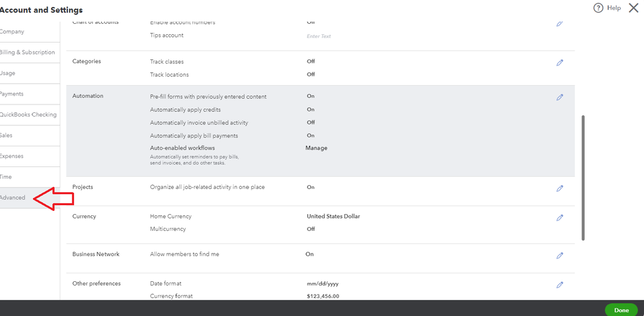Viewport: 644px width, 316px height.
Task: Edit Business Network pencil icon
Action: pos(560,255)
